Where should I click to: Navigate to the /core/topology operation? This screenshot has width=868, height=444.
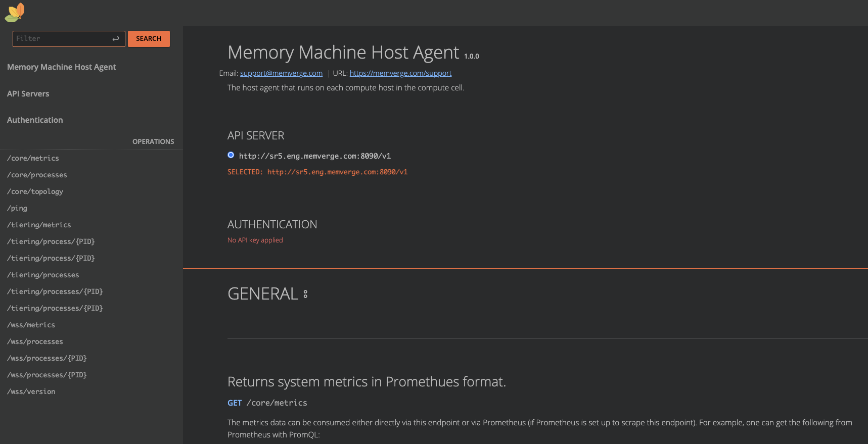coord(35,191)
